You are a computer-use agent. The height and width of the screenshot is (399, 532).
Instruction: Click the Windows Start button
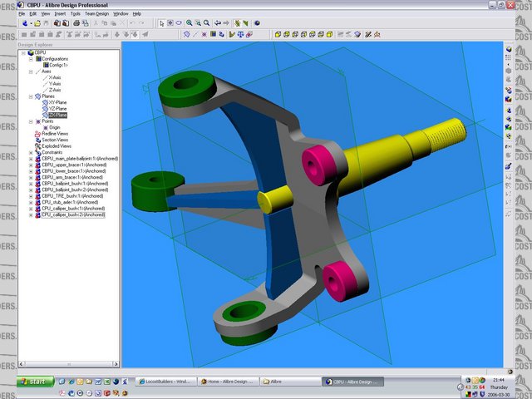(37, 382)
